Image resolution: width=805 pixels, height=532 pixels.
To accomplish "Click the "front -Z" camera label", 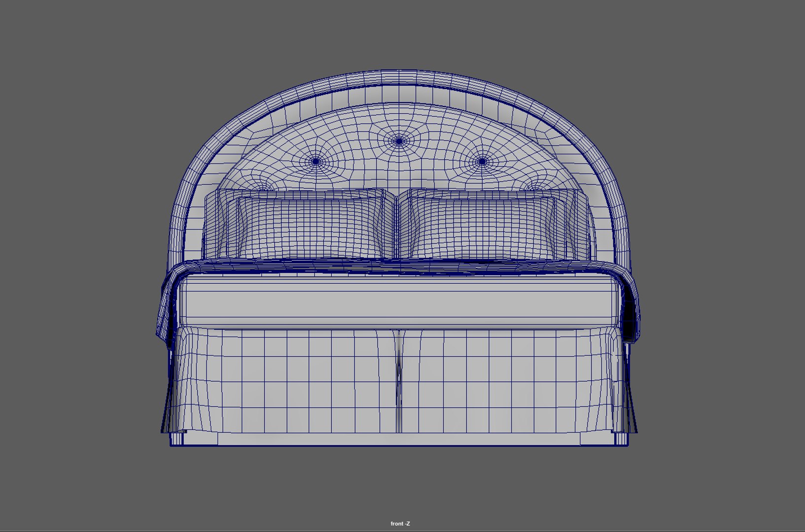I will click(x=400, y=524).
